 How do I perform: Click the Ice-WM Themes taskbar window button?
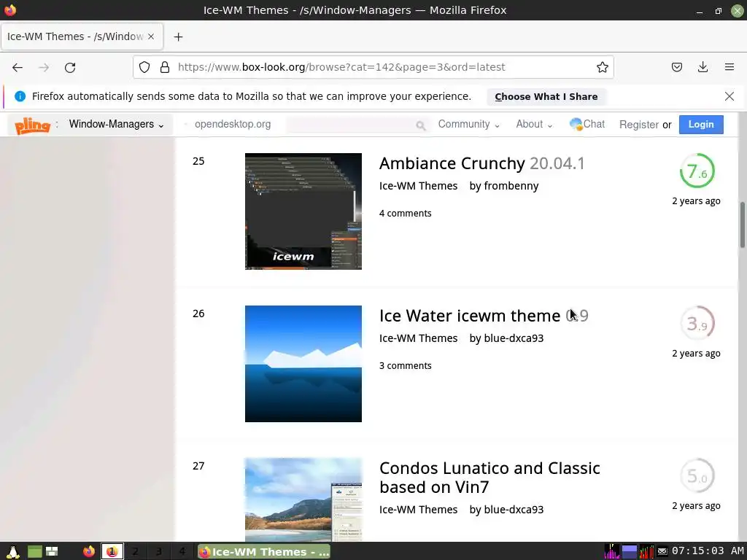tap(263, 551)
